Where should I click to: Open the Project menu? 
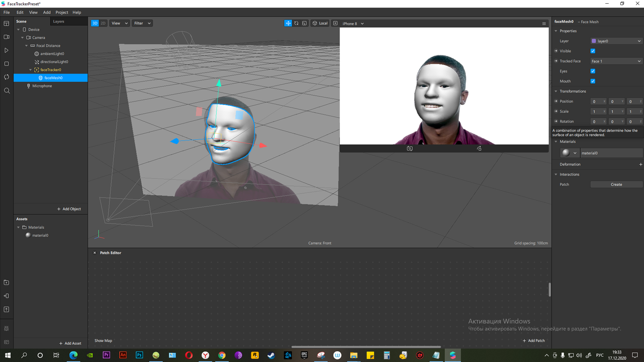[x=62, y=12]
